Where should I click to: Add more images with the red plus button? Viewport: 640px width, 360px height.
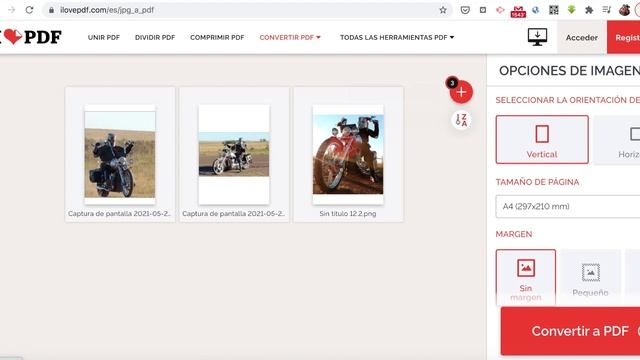click(461, 92)
